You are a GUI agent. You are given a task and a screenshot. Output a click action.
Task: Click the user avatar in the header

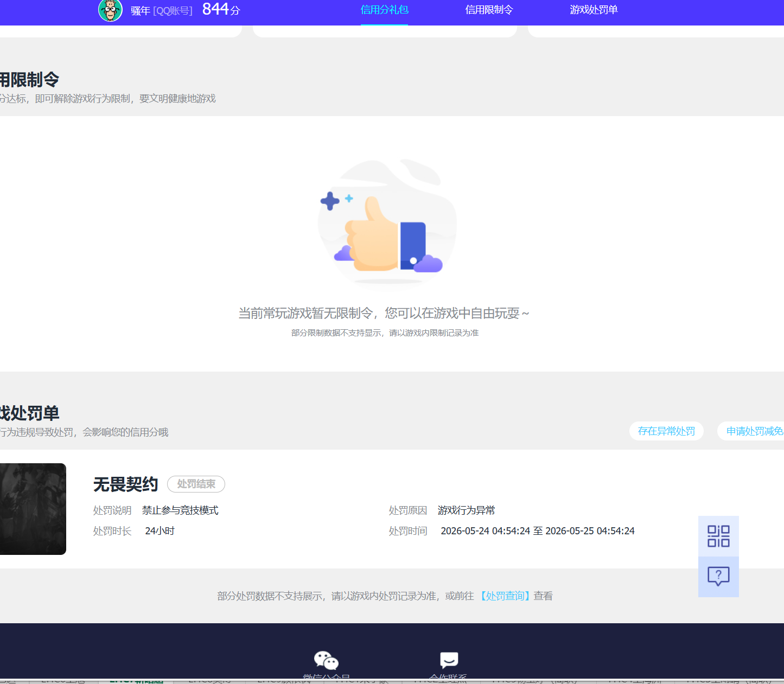[x=110, y=10]
